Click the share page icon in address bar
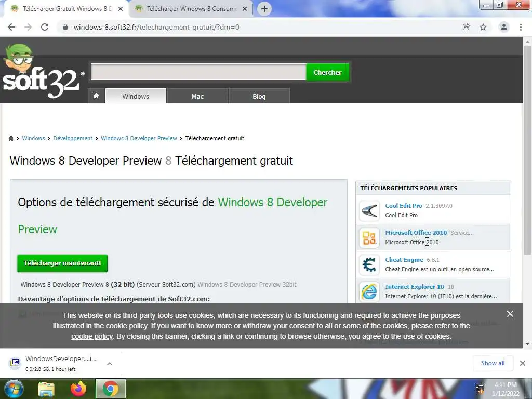Viewport: 532px width, 399px height. (467, 27)
